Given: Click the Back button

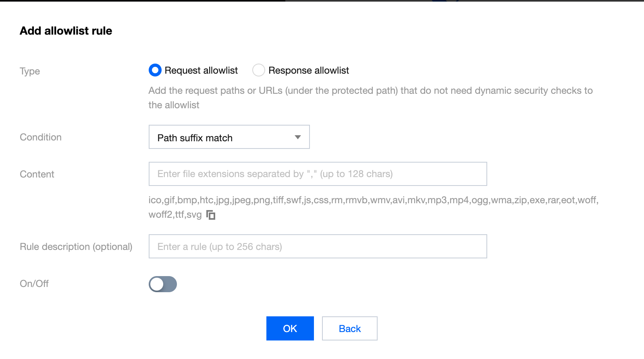Looking at the screenshot, I should pos(349,328).
